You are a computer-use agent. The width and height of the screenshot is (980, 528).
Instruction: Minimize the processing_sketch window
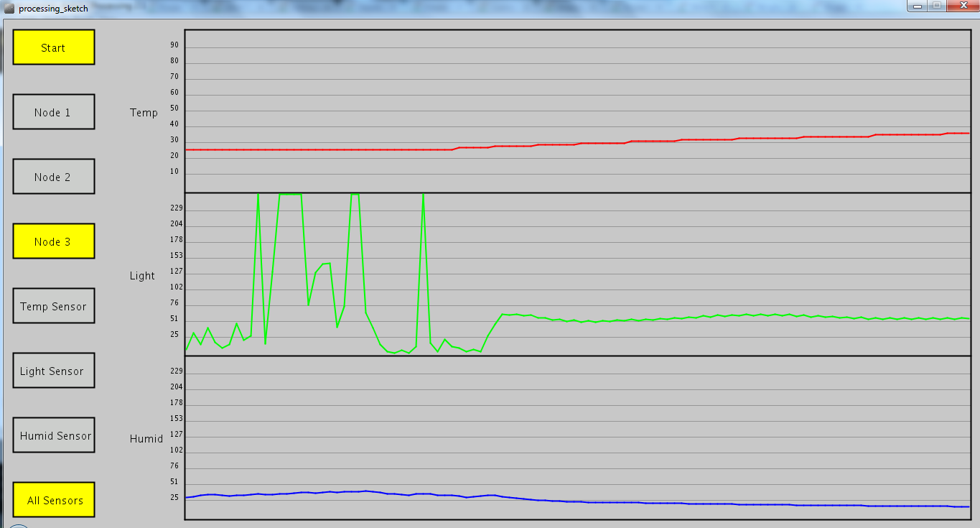[915, 6]
